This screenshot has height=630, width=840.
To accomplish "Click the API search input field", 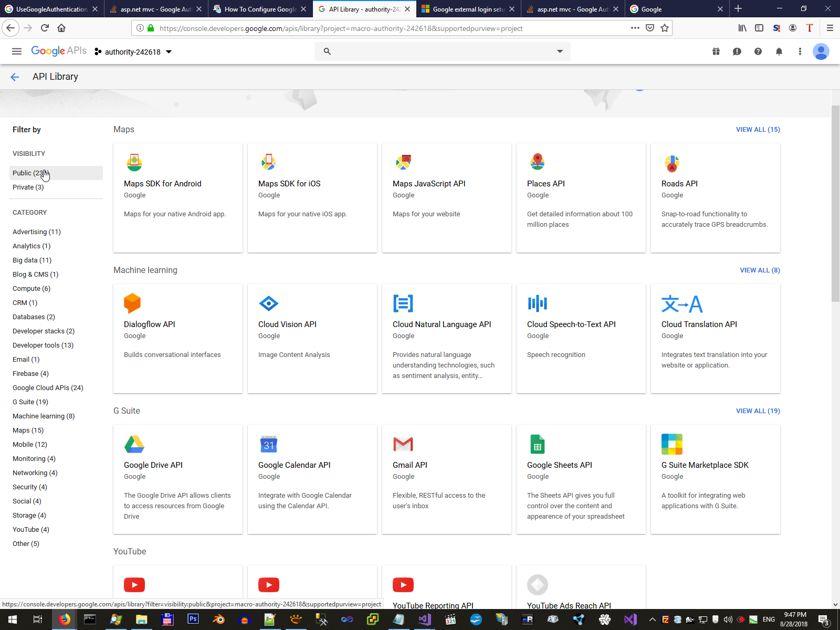I will coord(443,51).
